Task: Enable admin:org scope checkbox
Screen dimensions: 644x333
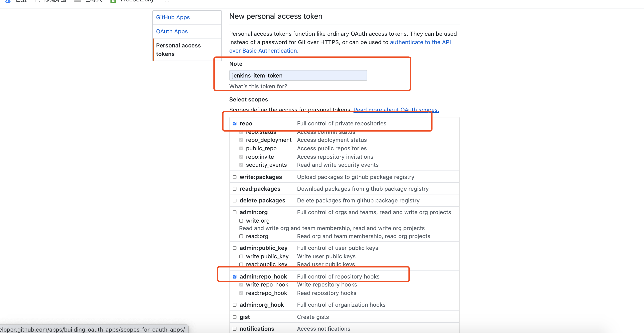Action: click(x=235, y=212)
